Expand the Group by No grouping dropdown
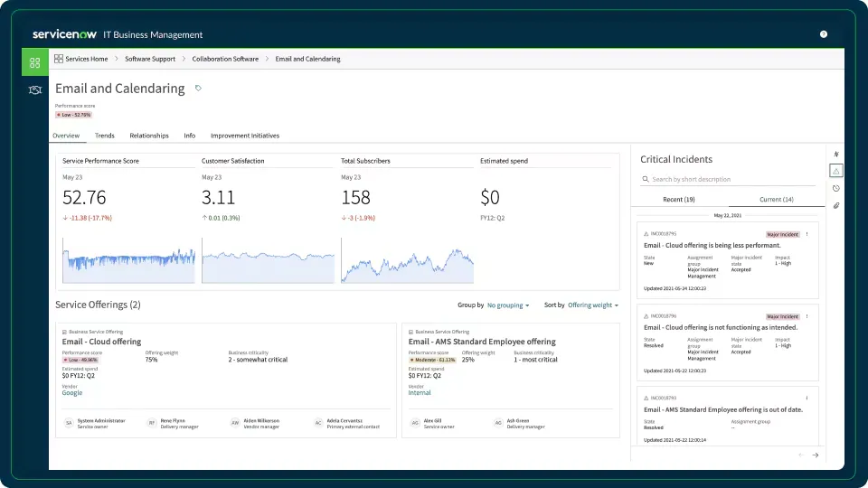 point(508,305)
